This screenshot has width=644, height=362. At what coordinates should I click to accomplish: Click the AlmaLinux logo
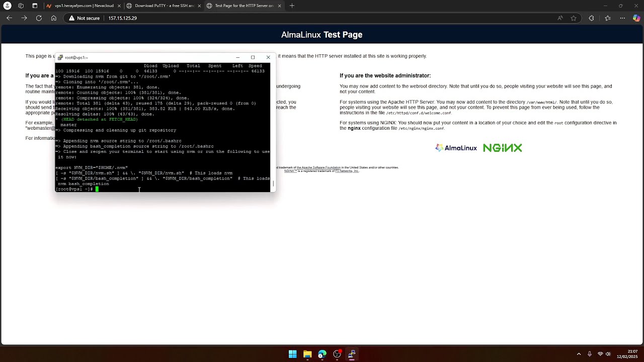click(x=456, y=148)
